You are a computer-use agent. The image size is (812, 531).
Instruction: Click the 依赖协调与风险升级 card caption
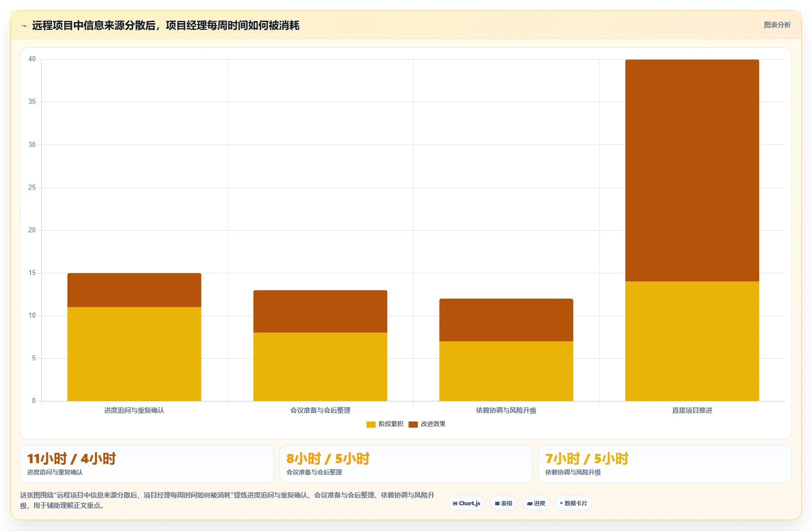pos(573,472)
